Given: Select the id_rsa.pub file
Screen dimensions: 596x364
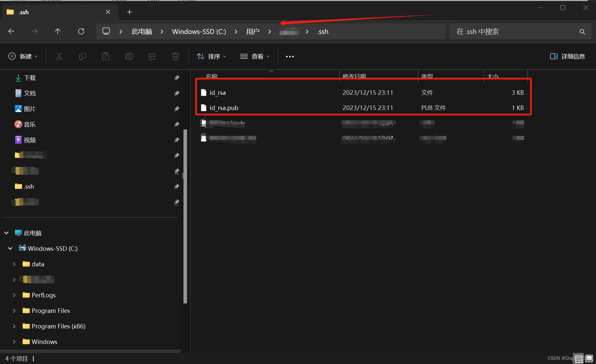Looking at the screenshot, I should coord(224,108).
